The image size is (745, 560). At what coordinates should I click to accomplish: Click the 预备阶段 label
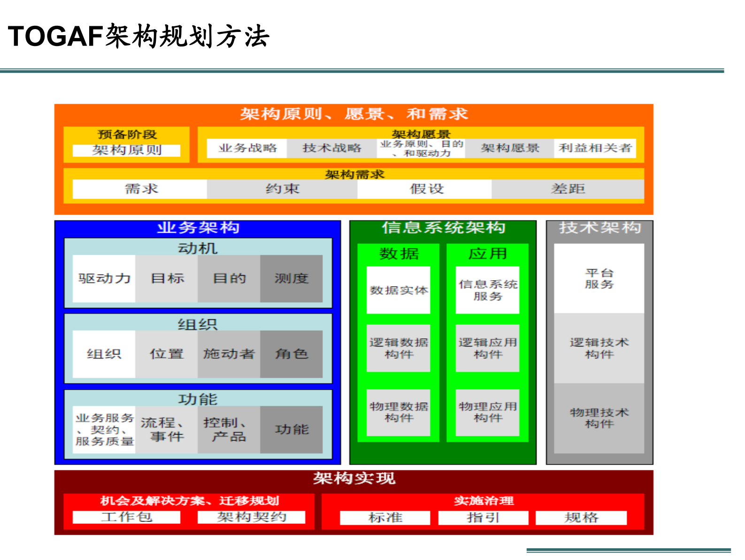coord(127,134)
